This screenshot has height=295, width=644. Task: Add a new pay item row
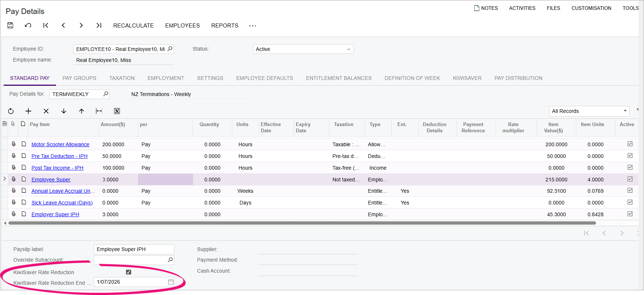28,111
